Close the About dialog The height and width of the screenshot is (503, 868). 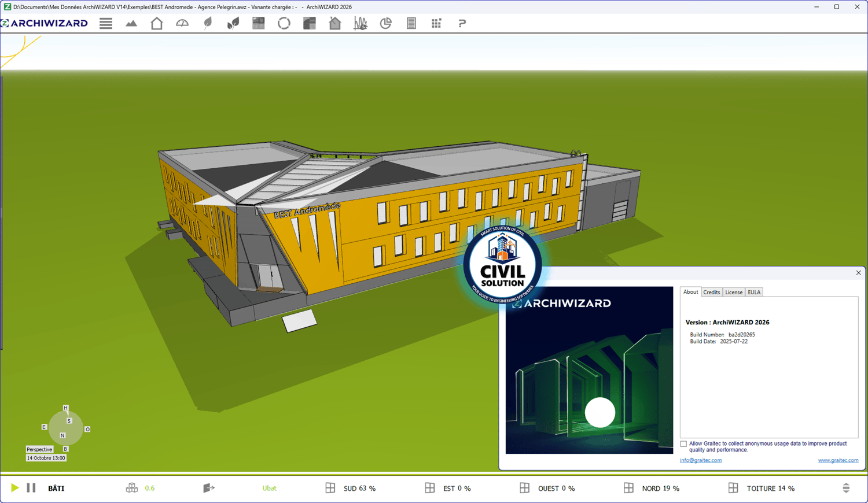[x=859, y=273]
